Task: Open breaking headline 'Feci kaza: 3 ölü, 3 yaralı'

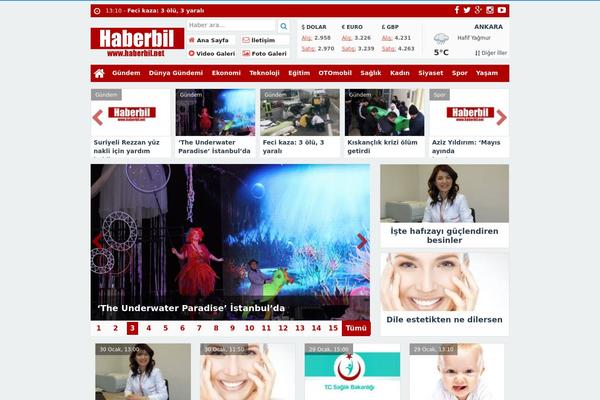Action: 165,11
